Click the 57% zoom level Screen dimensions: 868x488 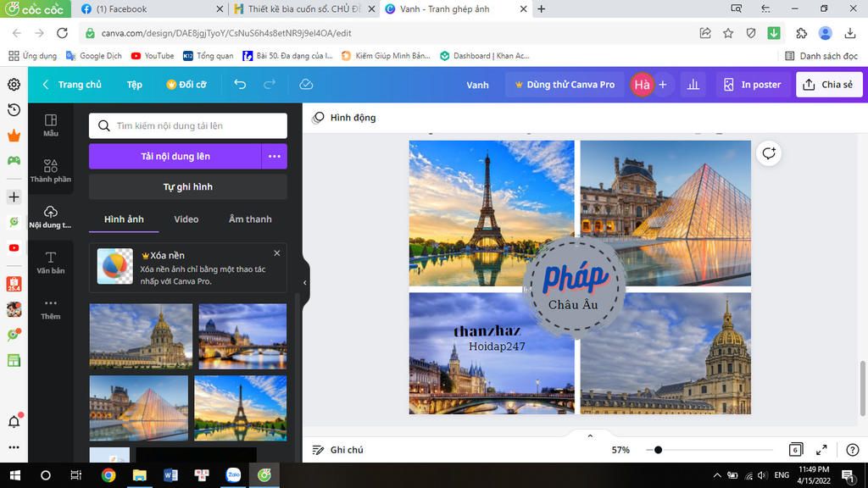point(620,450)
